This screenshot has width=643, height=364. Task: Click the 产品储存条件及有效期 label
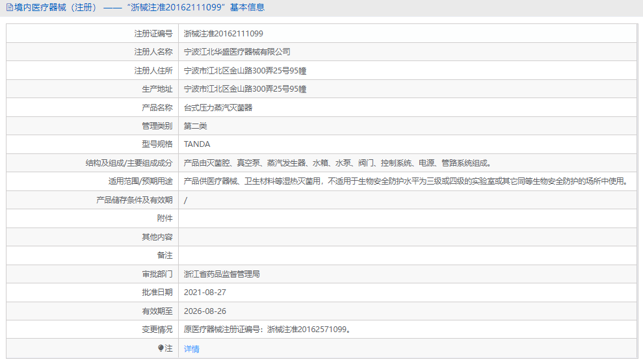click(135, 200)
